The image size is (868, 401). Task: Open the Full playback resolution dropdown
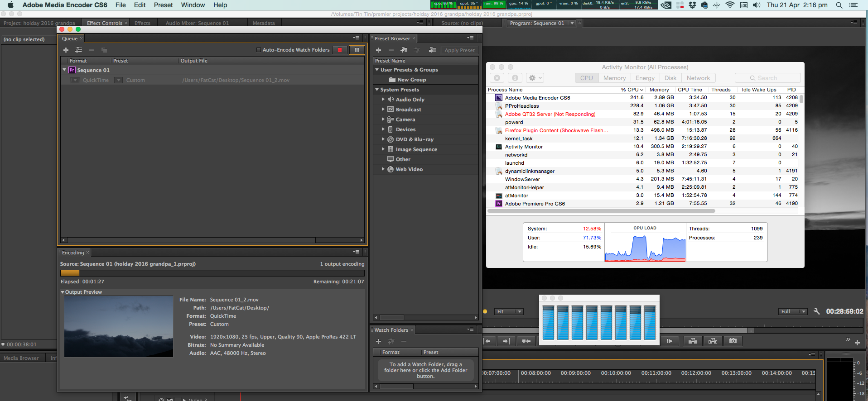tap(793, 311)
